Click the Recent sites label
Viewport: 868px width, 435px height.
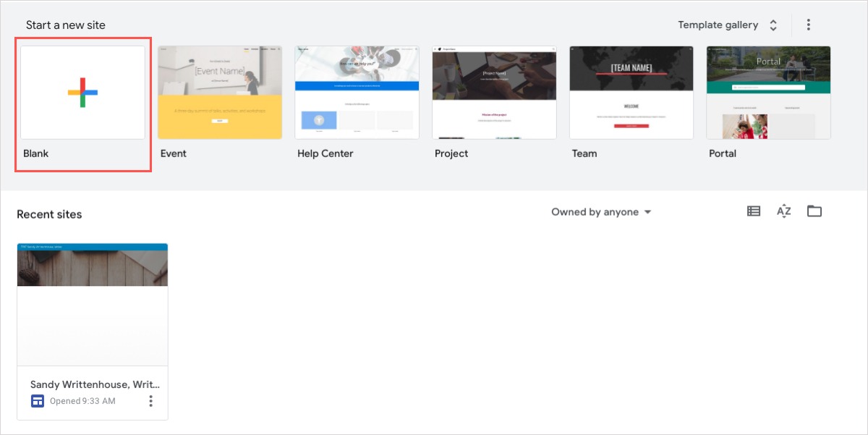49,214
